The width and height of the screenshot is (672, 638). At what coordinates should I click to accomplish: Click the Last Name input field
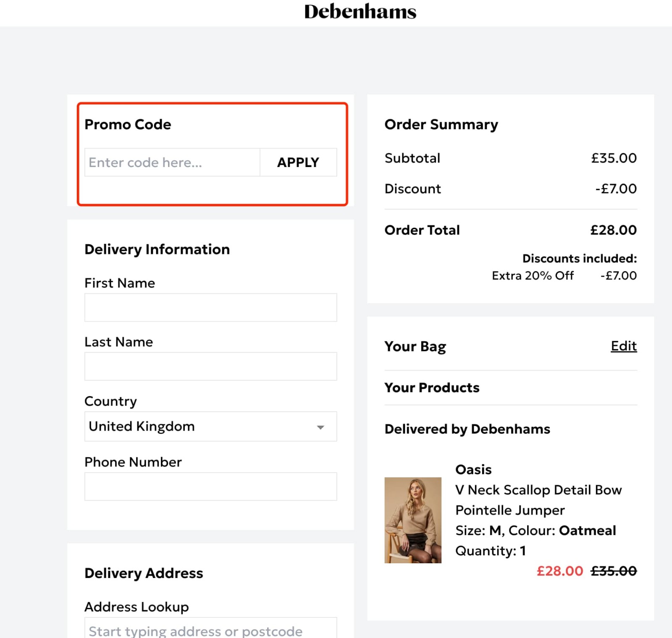coord(210,366)
